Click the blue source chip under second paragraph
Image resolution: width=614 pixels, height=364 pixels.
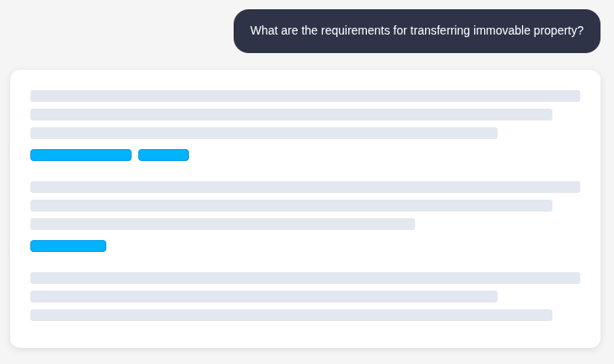point(68,246)
